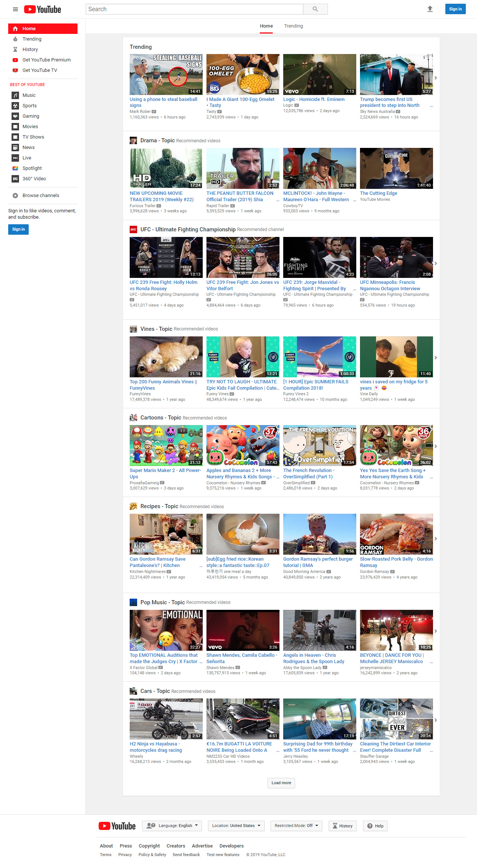Click the Recipes topic avatar icon
Screen dimensions: 477x868
(133, 506)
